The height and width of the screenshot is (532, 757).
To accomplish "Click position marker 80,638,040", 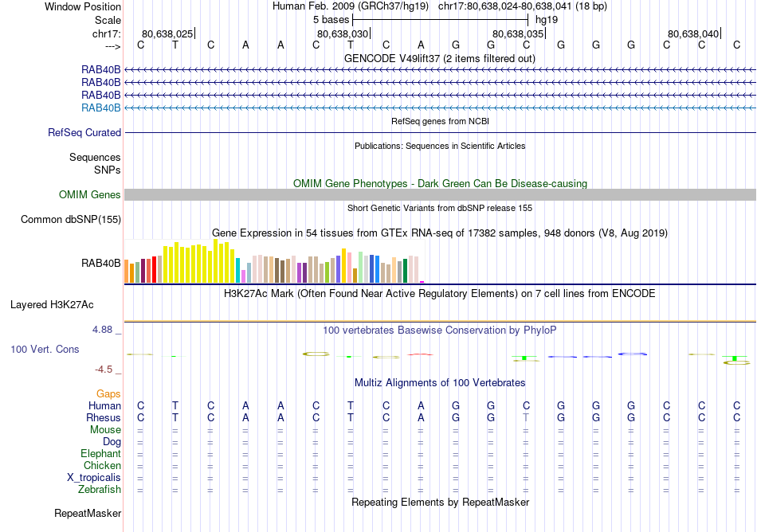I will 693,33.
